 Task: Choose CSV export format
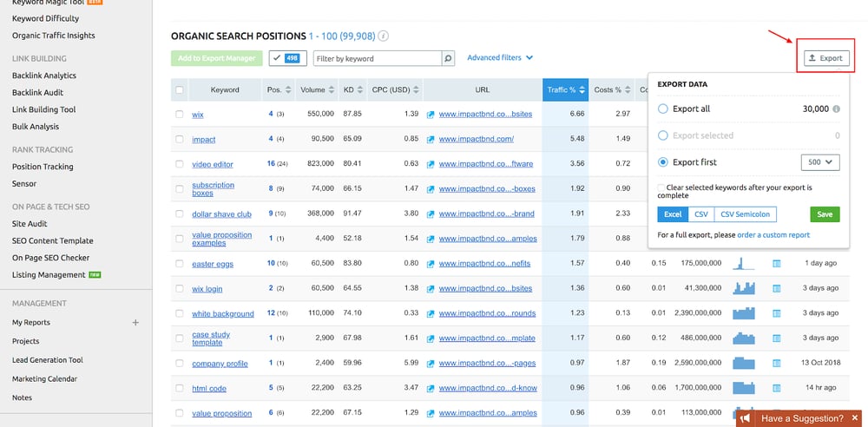(700, 214)
